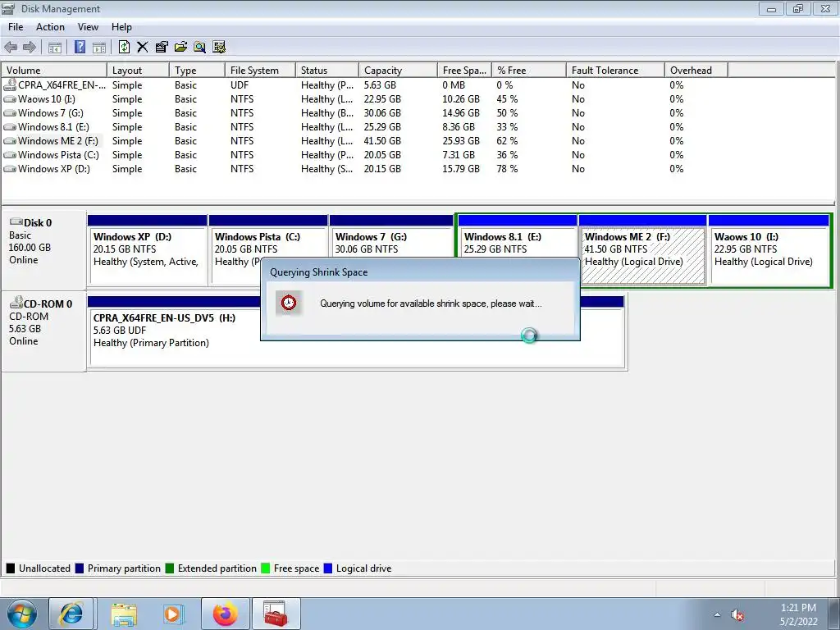Select the Windows XP (D:) partition block
This screenshot has width=840, height=630.
148,249
